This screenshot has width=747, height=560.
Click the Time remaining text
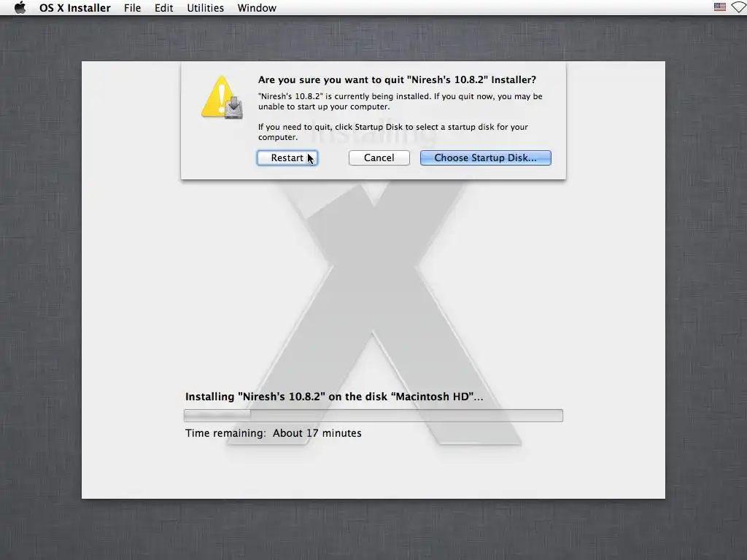[x=274, y=433]
